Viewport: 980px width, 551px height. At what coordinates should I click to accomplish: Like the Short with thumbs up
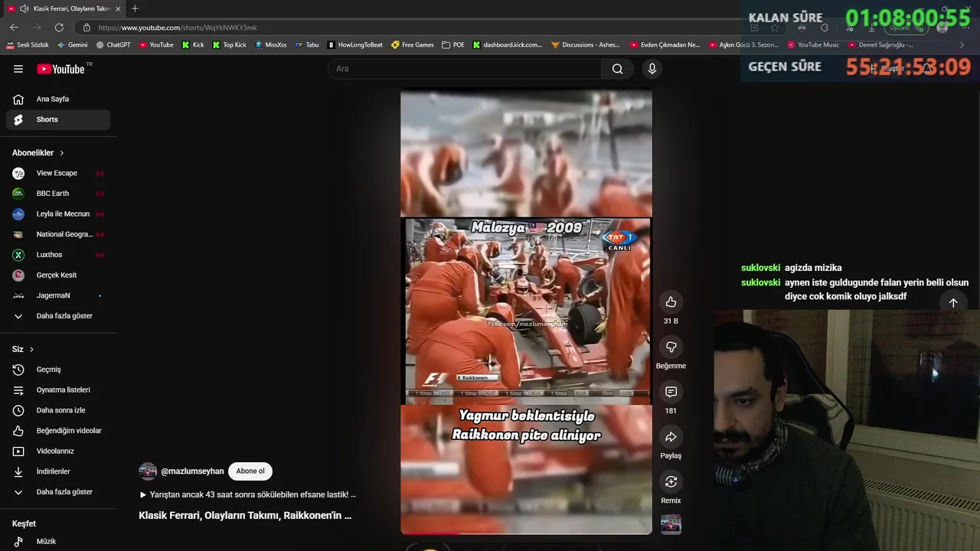pos(671,302)
